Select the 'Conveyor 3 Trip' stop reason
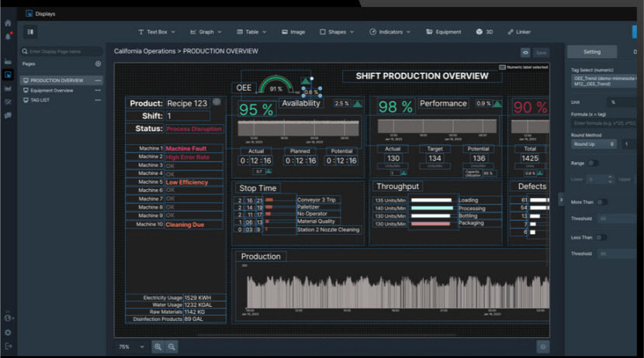644x358 pixels. point(317,200)
